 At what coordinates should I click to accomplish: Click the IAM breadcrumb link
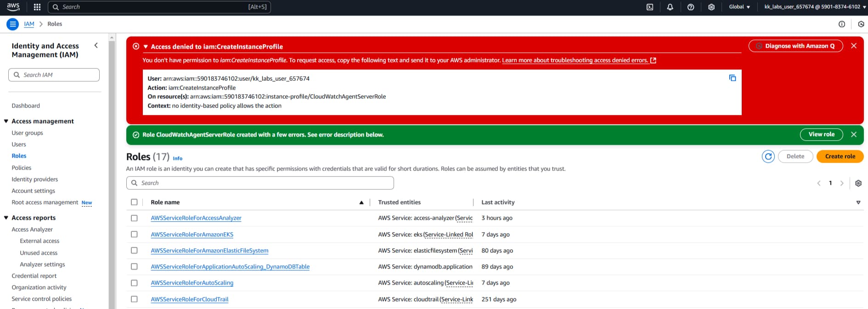(x=29, y=24)
